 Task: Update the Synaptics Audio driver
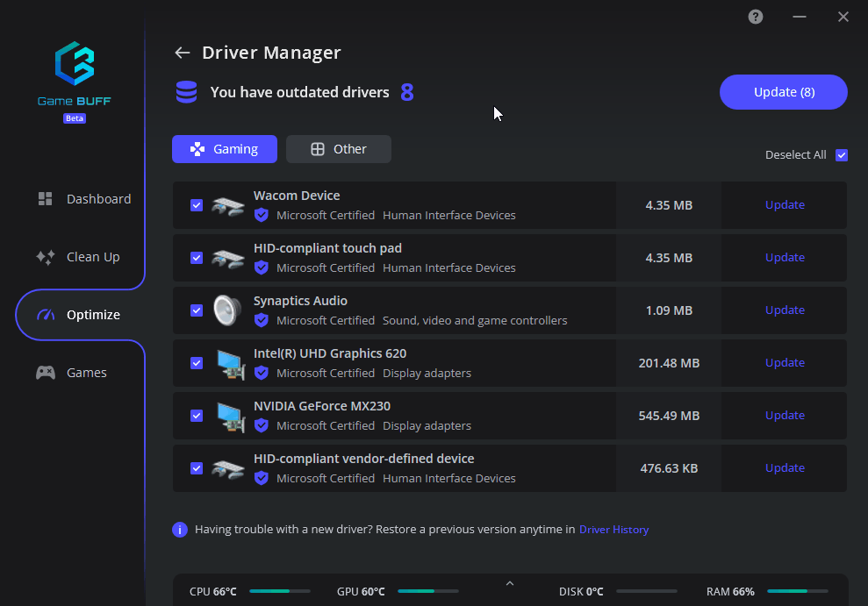tap(785, 310)
